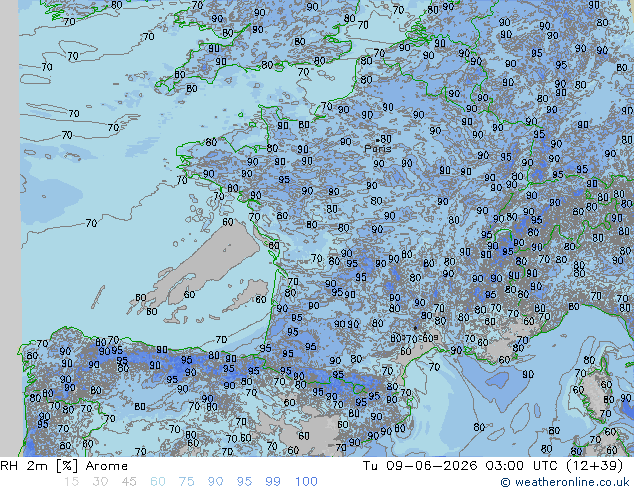
Task: Click the RH 2m [%] title text
Action: [39, 466]
